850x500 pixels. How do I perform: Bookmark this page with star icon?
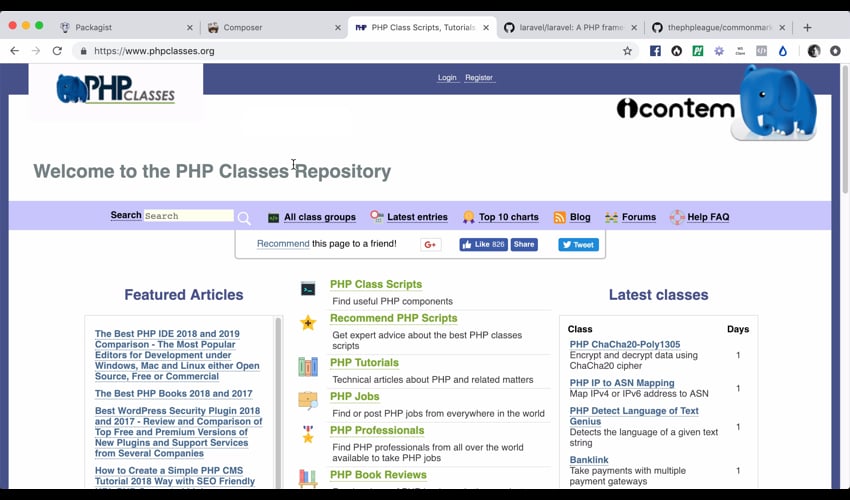[627, 51]
